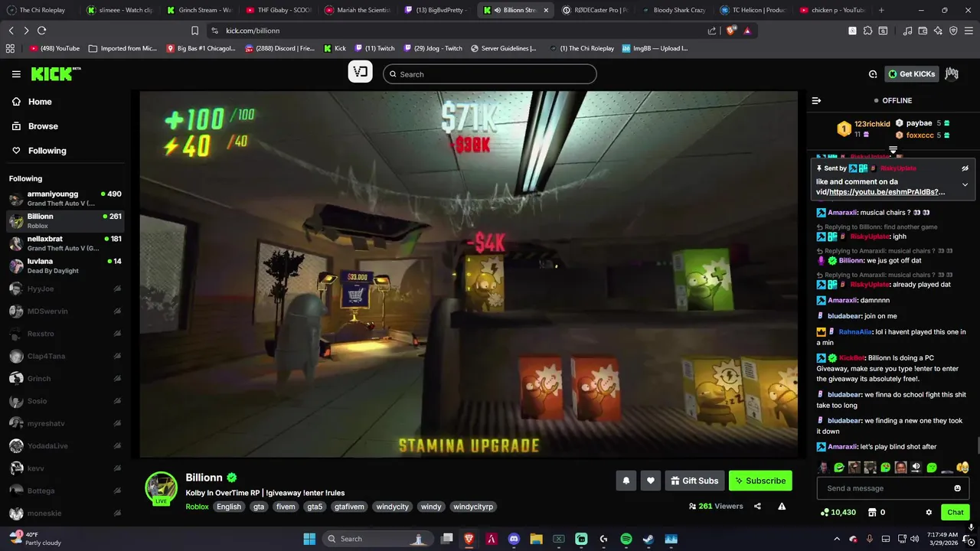Screen dimensions: 980x551
Task: Hide the pinned message
Action: (965, 168)
